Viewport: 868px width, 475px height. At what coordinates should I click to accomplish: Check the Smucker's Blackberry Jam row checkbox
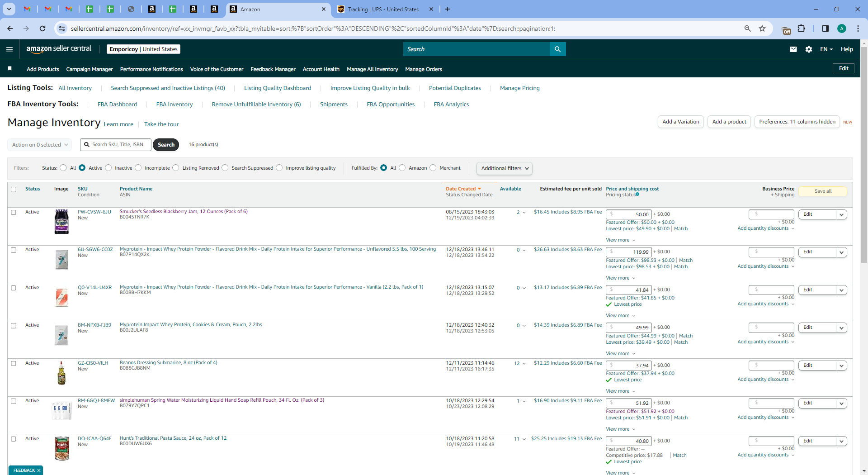(x=14, y=212)
